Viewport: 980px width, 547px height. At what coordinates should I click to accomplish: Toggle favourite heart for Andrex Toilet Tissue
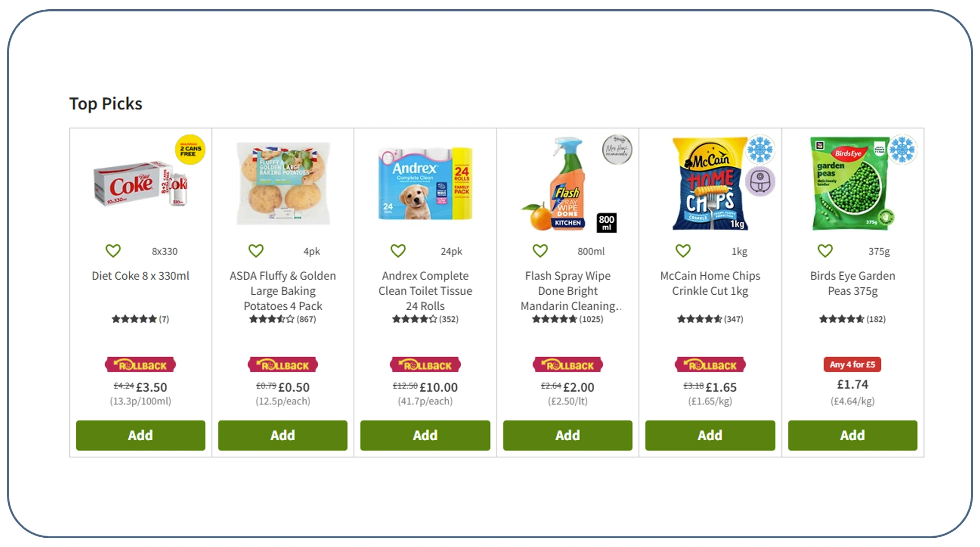point(398,251)
